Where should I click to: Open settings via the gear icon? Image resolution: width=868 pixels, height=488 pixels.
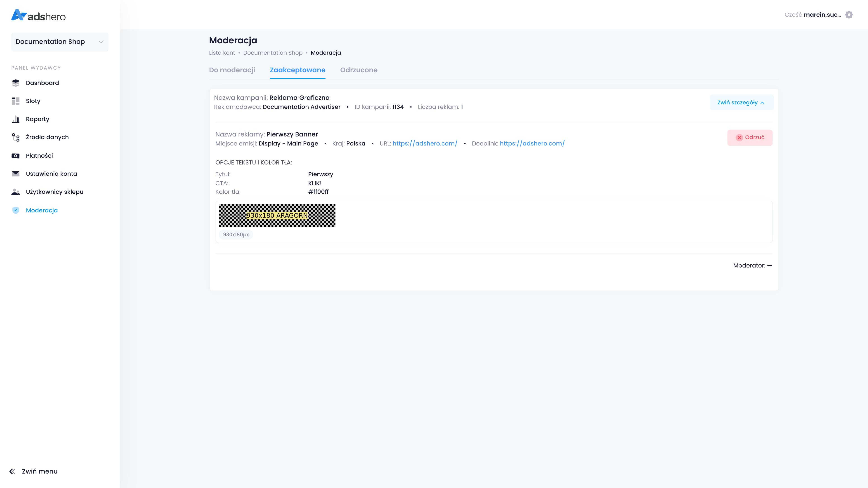(x=849, y=15)
